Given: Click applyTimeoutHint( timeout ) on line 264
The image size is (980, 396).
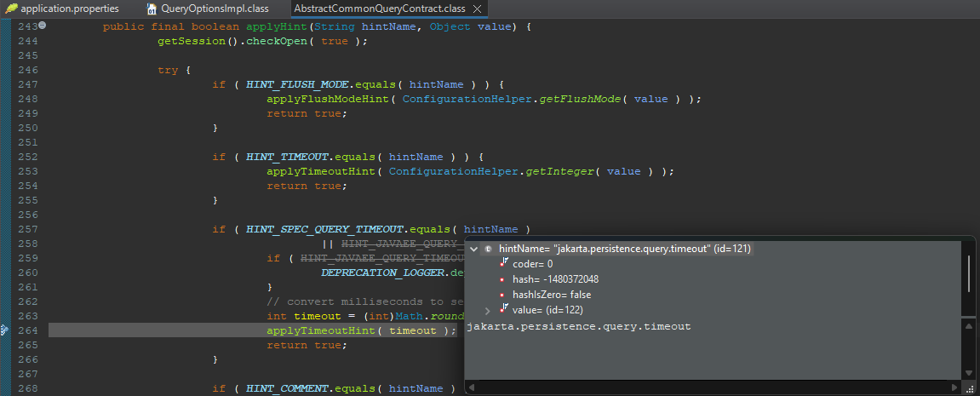Looking at the screenshot, I should tap(362, 330).
